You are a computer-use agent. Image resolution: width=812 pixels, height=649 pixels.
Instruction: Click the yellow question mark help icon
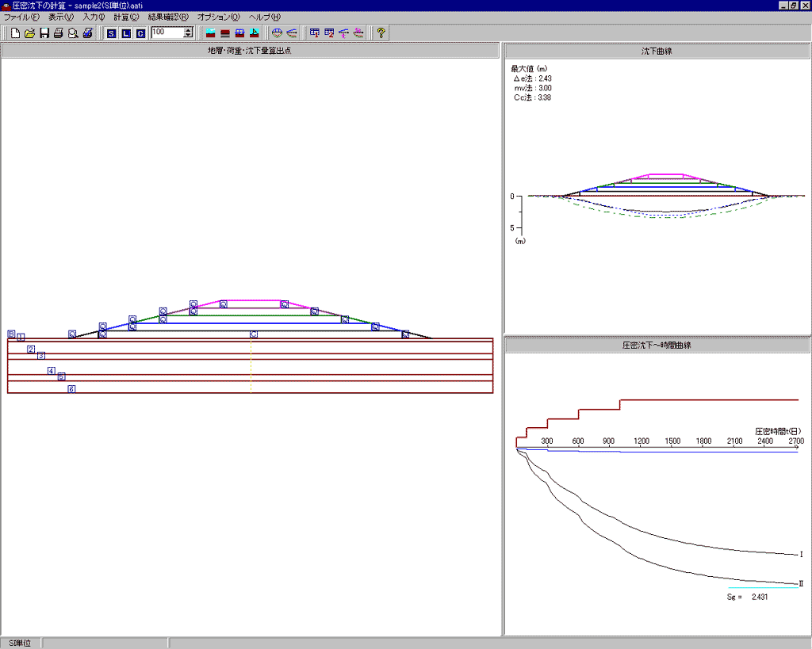[x=381, y=33]
